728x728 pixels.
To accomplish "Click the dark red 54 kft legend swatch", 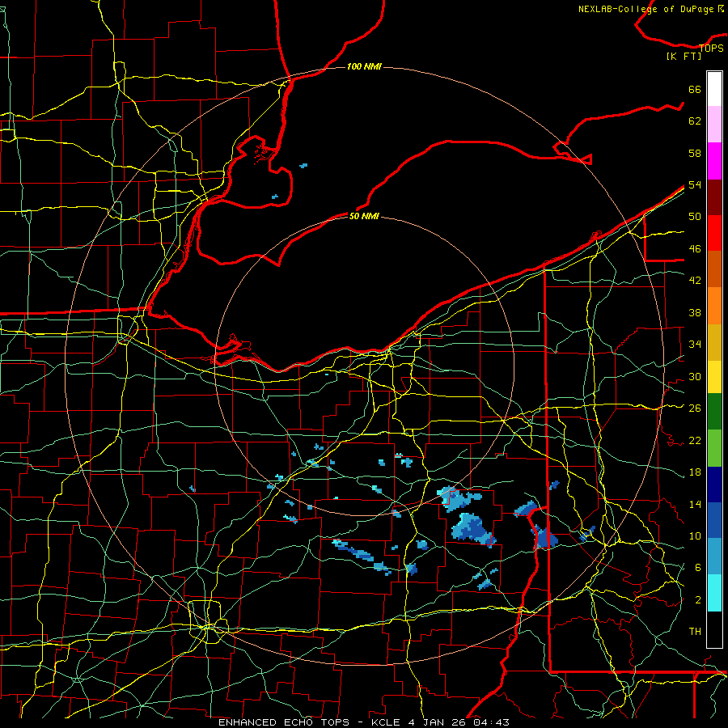I will [x=714, y=197].
